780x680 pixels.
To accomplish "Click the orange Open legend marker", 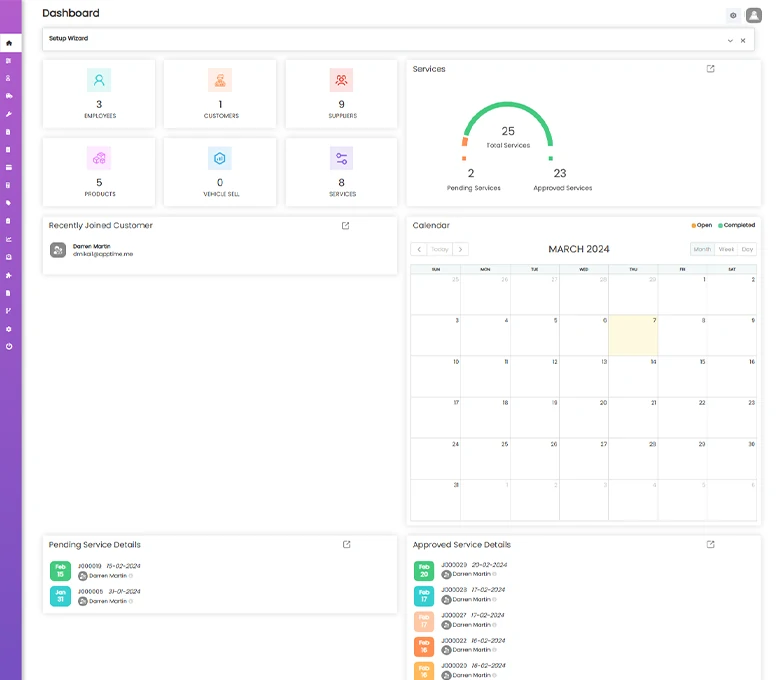I will [x=693, y=226].
